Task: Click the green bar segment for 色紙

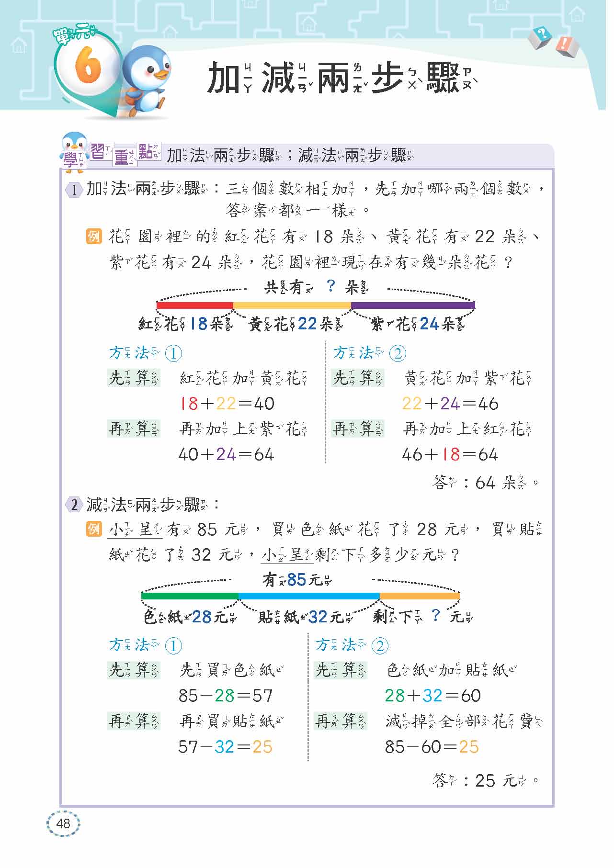Action: (190, 596)
